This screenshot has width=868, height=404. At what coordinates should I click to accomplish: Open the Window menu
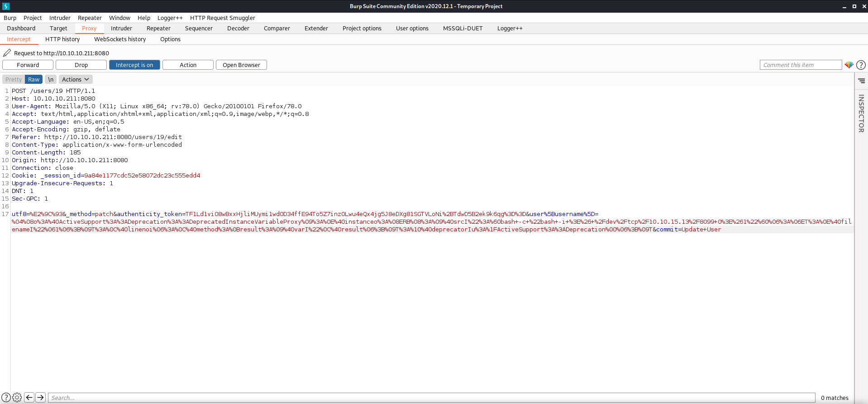(x=119, y=18)
